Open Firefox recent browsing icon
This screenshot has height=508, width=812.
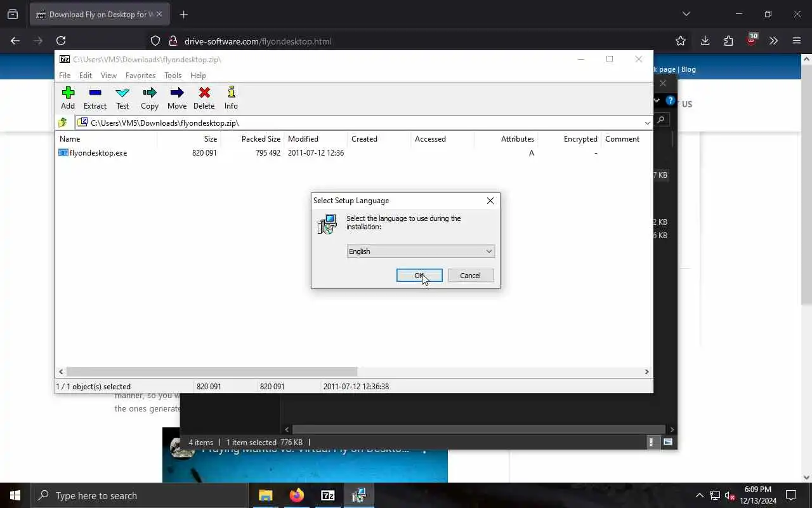13,14
